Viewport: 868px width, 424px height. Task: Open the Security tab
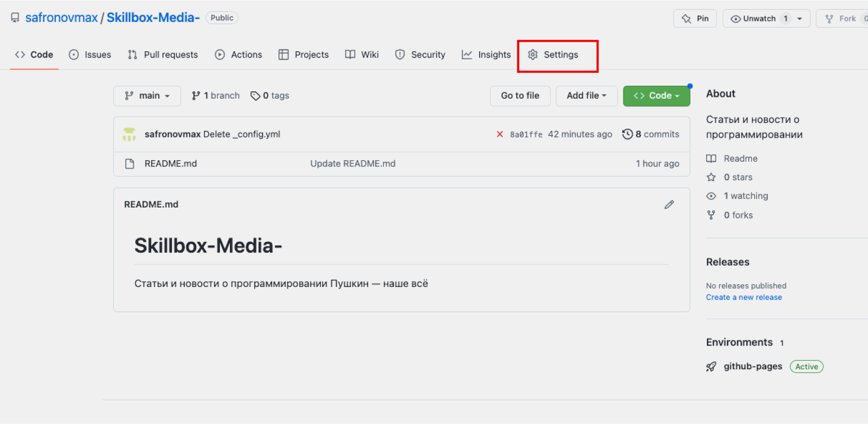pyautogui.click(x=420, y=55)
